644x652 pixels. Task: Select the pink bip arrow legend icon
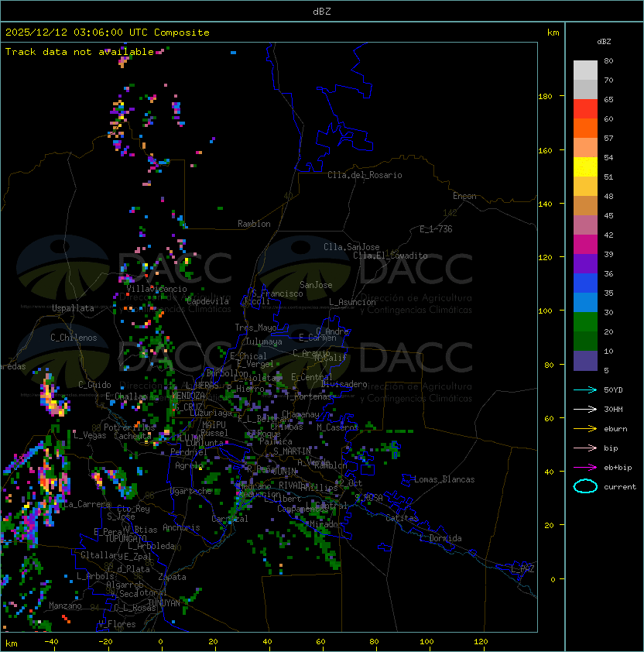pos(585,448)
